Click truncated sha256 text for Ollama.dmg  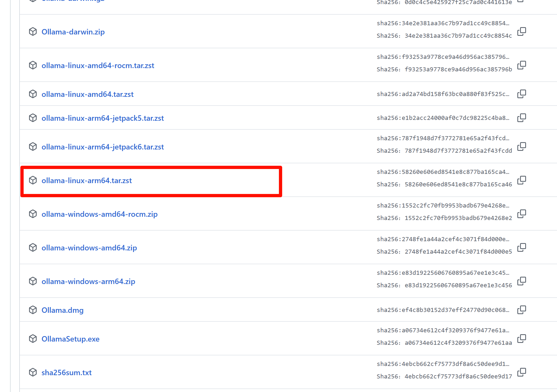[443, 310]
